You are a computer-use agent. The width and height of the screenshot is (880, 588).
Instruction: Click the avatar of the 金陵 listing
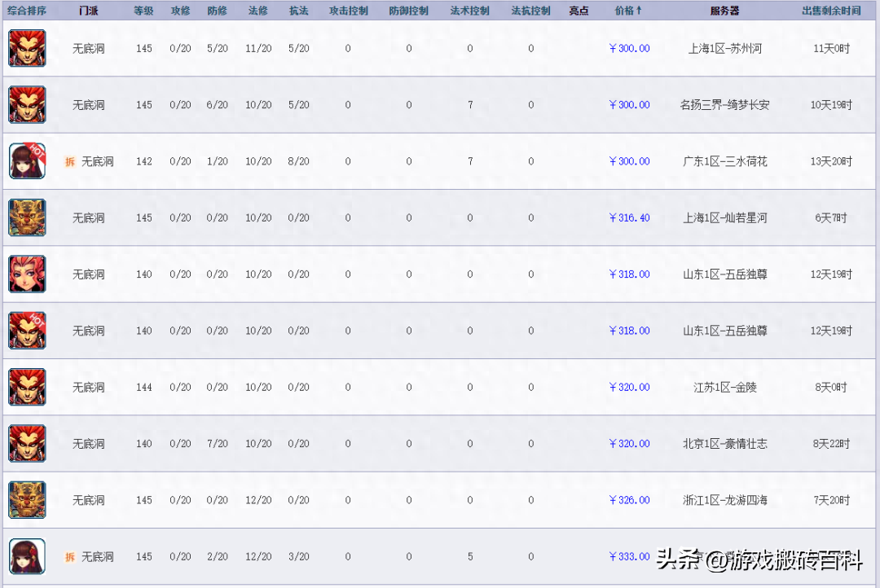(x=27, y=387)
